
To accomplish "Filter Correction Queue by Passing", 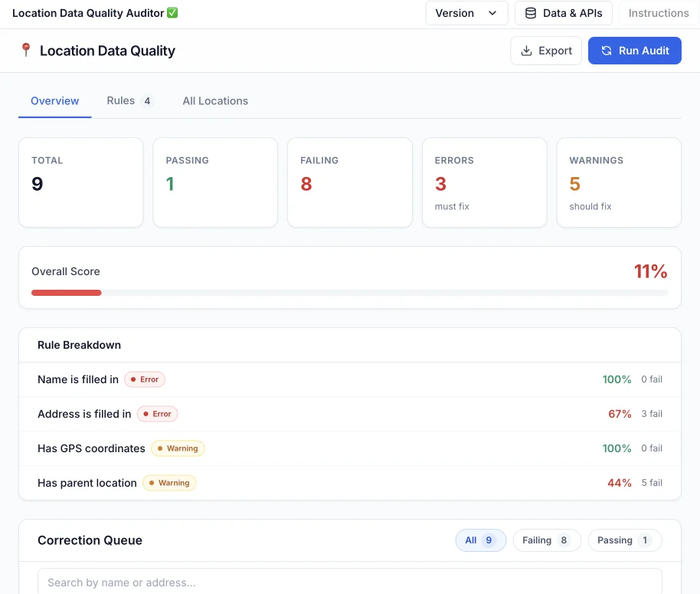I will point(624,540).
